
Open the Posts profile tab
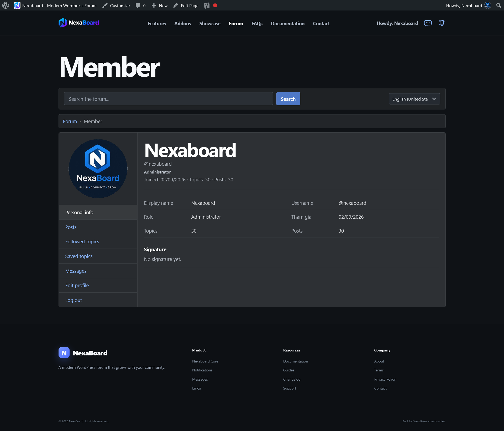98,227
